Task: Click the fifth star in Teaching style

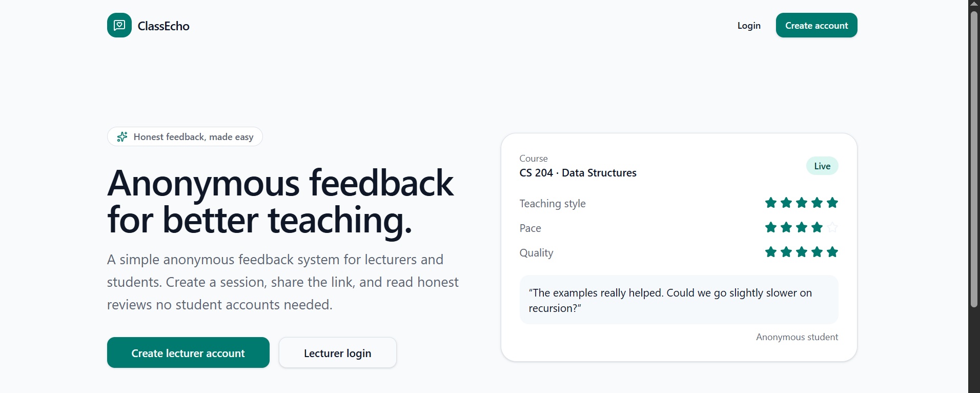Action: pyautogui.click(x=832, y=203)
